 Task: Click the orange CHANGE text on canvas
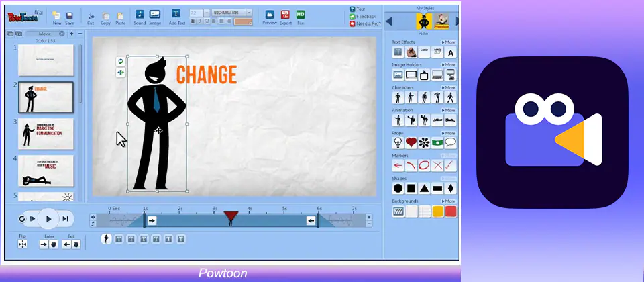click(x=207, y=75)
